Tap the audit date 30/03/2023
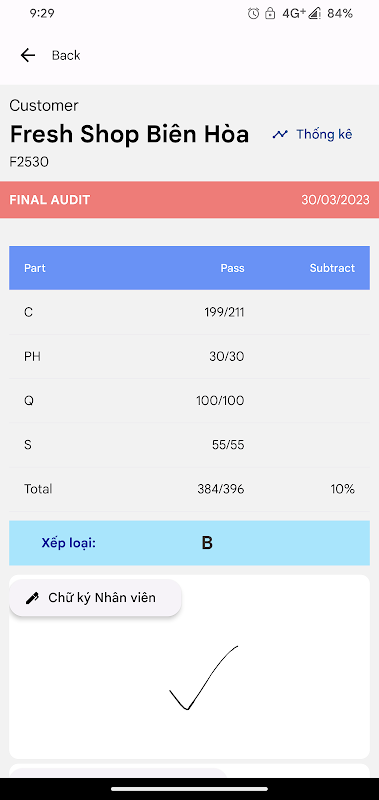 [335, 200]
